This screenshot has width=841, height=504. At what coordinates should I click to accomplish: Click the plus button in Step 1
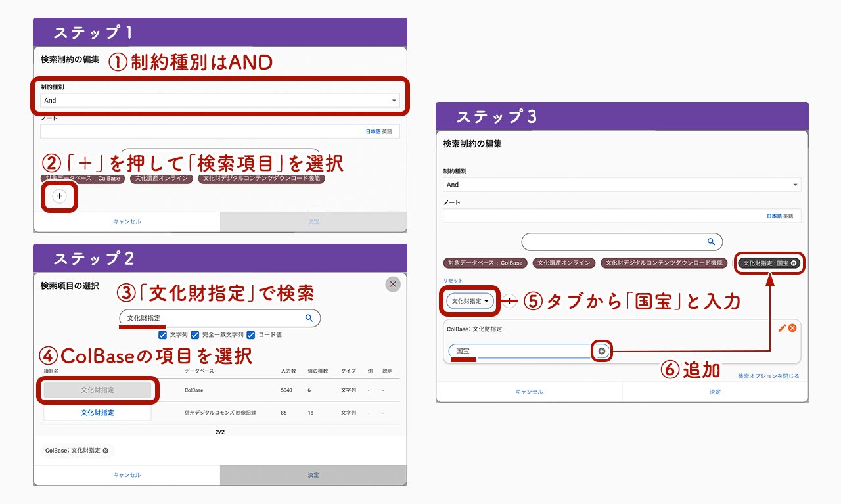60,196
